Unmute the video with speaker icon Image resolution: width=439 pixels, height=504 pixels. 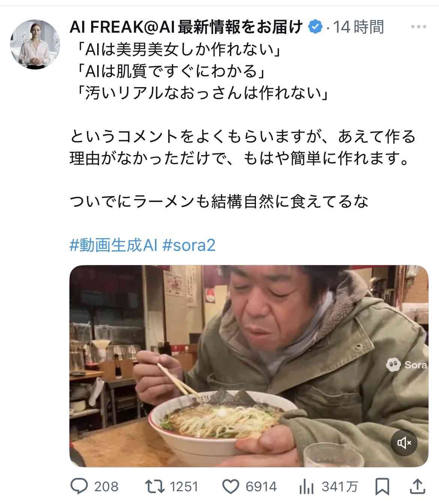coord(404,443)
